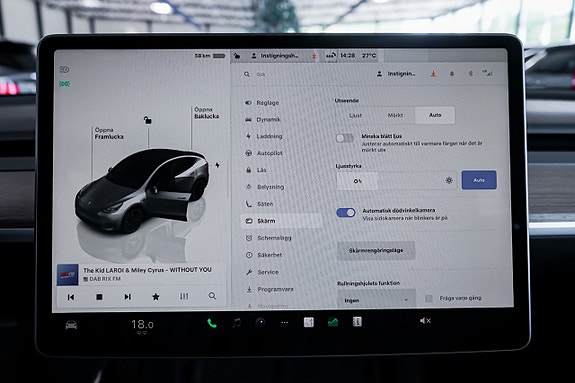The width and height of the screenshot is (575, 383).
Task: Open Rullningshjulets funktion dropdown
Action: (x=376, y=300)
